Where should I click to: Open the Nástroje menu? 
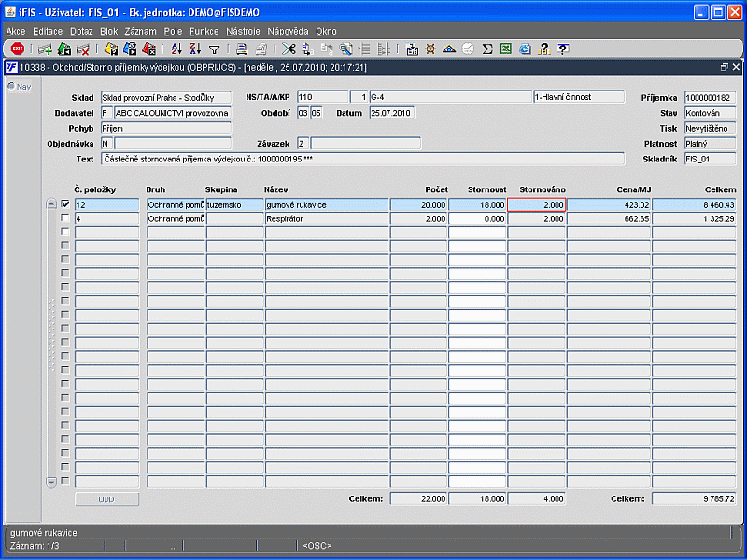coord(243,31)
